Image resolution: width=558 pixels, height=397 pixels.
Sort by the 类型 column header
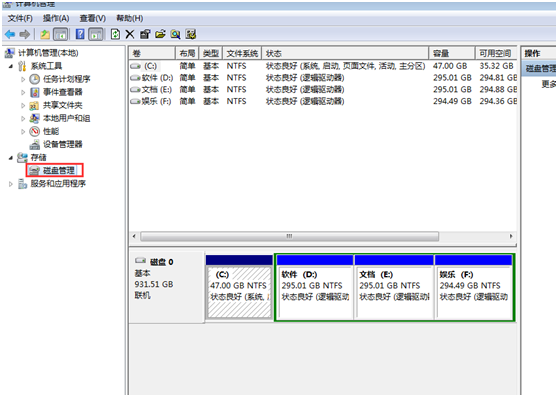click(x=211, y=53)
